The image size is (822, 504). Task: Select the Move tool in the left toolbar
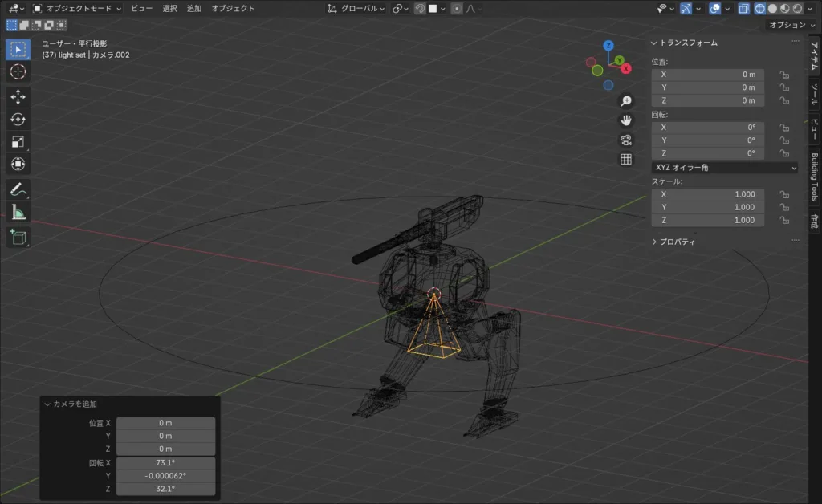tap(18, 96)
